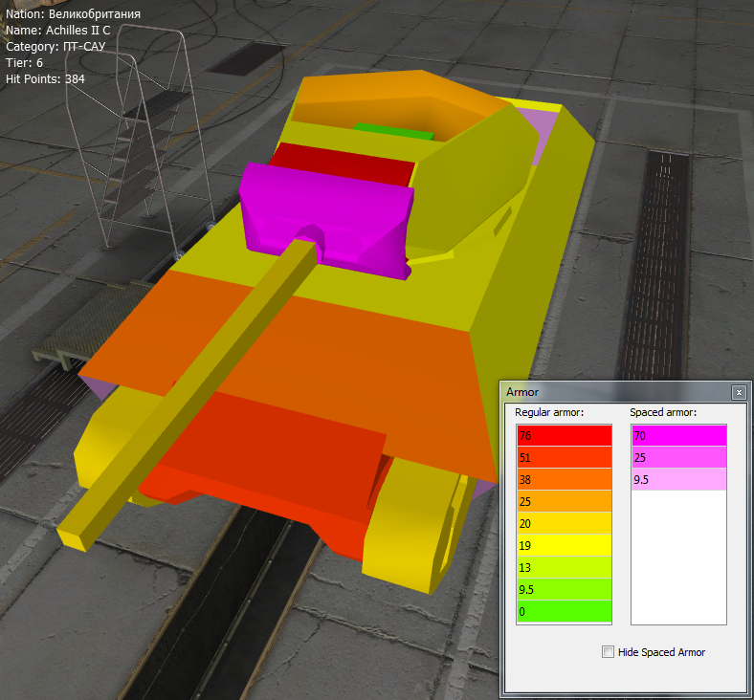Pick the orange 38 regular armor swatch
This screenshot has height=700, width=754.
(x=564, y=479)
